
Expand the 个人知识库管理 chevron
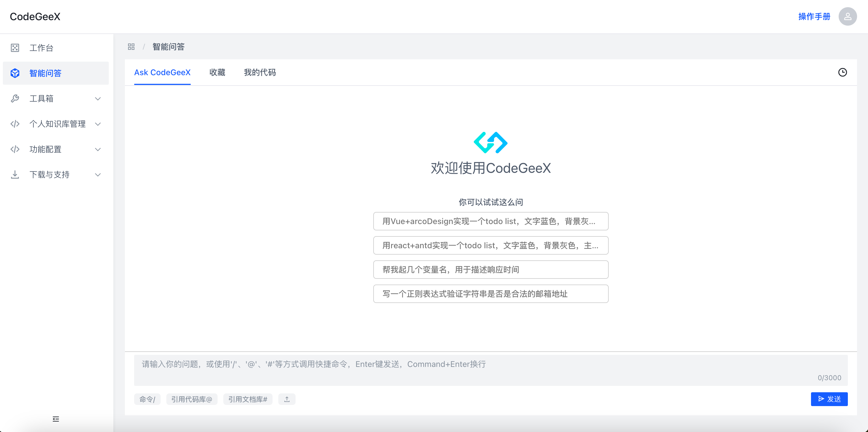[x=98, y=124]
